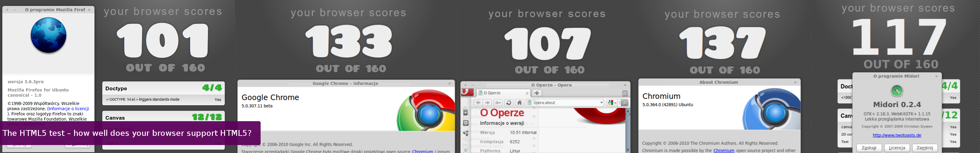The image size is (980, 153).
Task: Open the gear widgets panel in Opera's sidebar
Action: pos(465,123)
